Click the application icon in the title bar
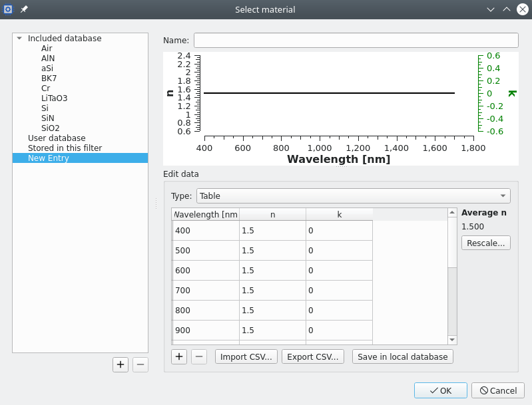Viewport: 532px width, 405px height. coord(8,9)
